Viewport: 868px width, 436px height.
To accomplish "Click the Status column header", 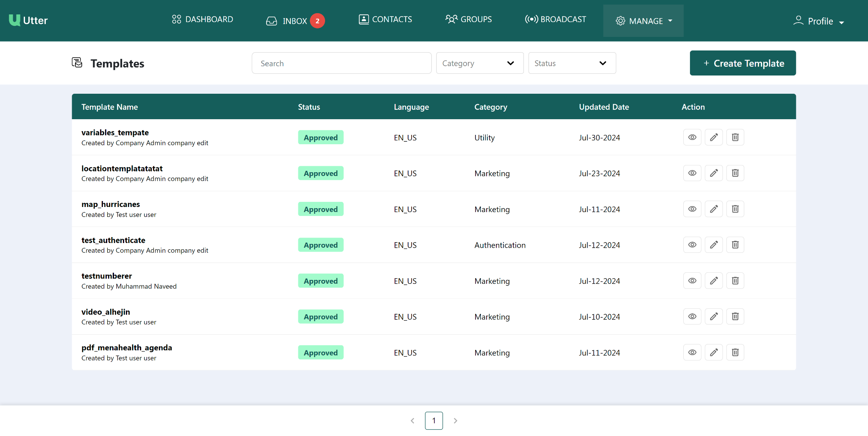I will (x=309, y=107).
